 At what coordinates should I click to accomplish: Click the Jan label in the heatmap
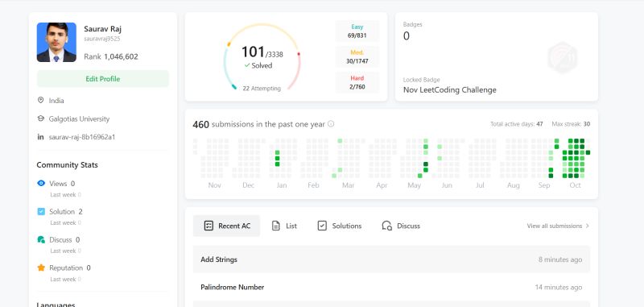(281, 185)
